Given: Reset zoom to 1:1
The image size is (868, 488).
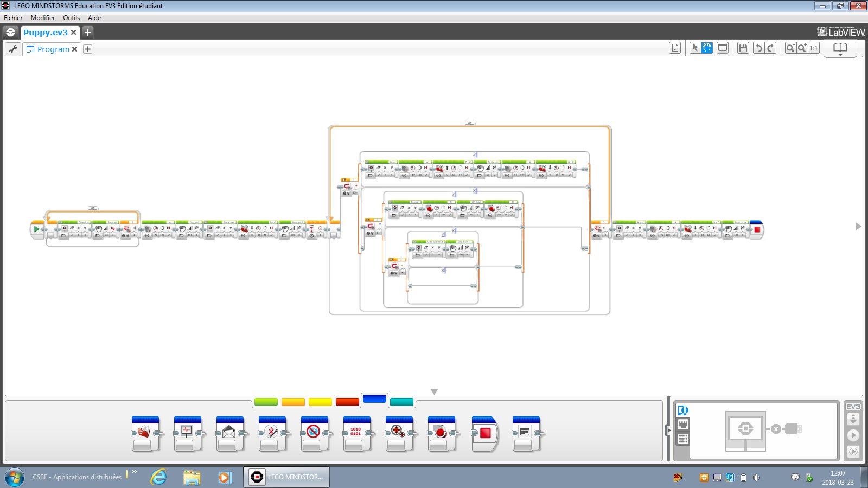Looking at the screenshot, I should pos(814,48).
